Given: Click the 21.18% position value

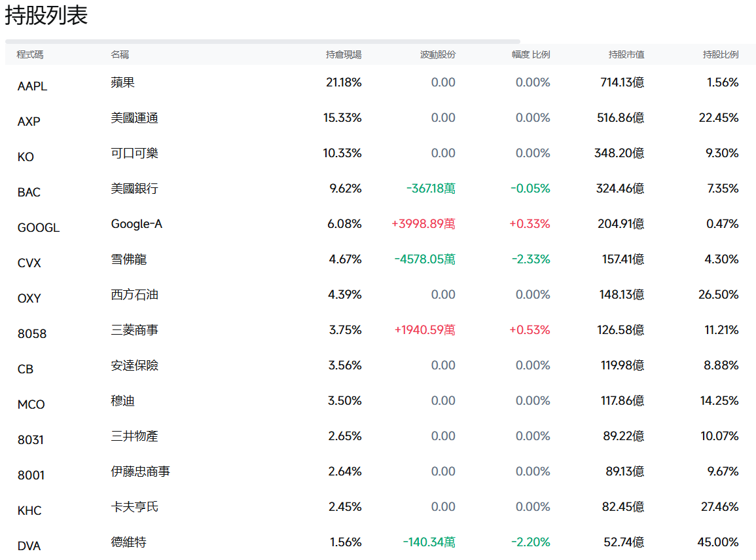Looking at the screenshot, I should [x=344, y=83].
